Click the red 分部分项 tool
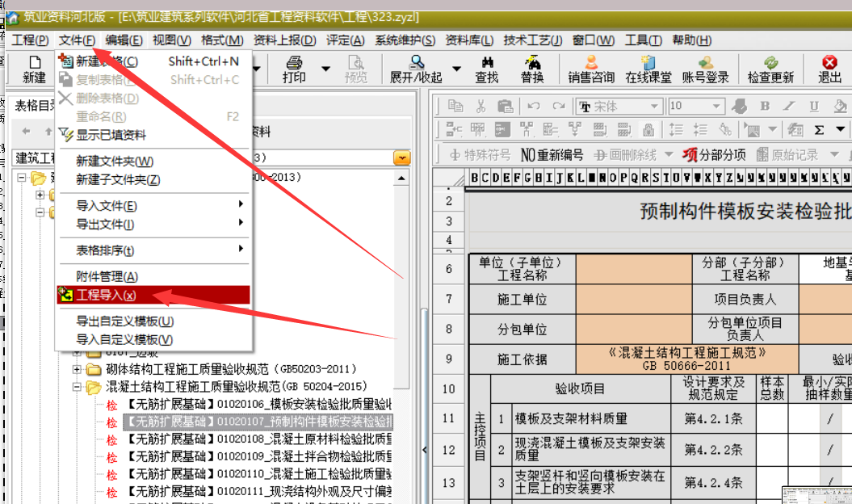Viewport: 852px width, 504px height. click(x=714, y=155)
